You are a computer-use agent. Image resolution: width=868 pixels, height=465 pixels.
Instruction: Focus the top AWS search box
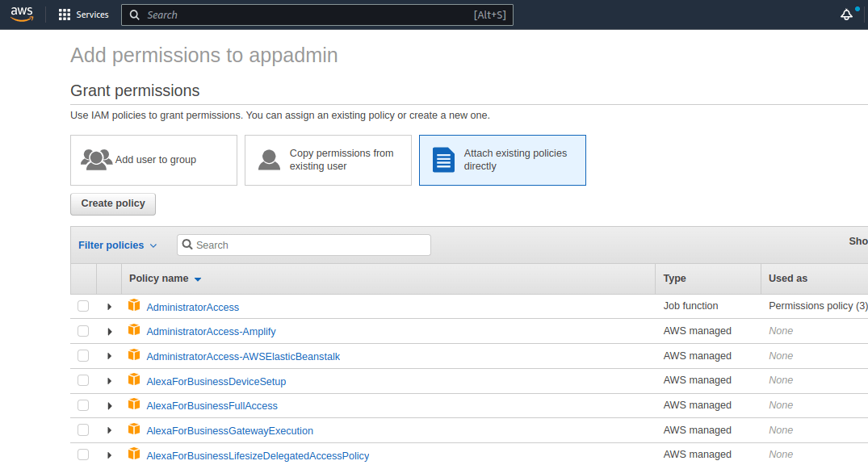point(317,15)
